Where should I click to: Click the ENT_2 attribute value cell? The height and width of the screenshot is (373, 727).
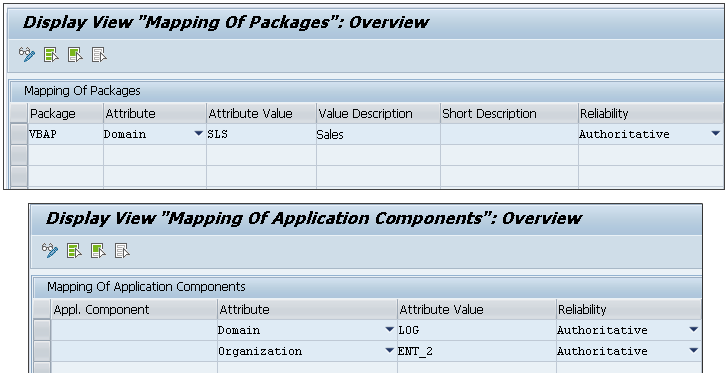477,351
